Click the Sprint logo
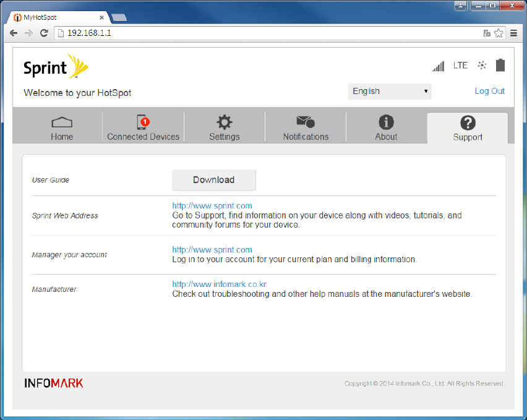The height and width of the screenshot is (420, 527). pos(56,66)
